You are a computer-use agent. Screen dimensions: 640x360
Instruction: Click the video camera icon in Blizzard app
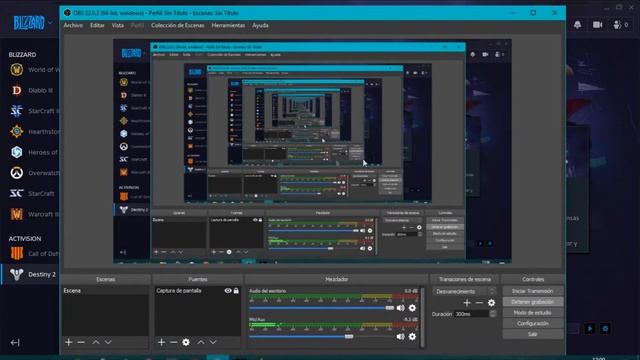598,25
